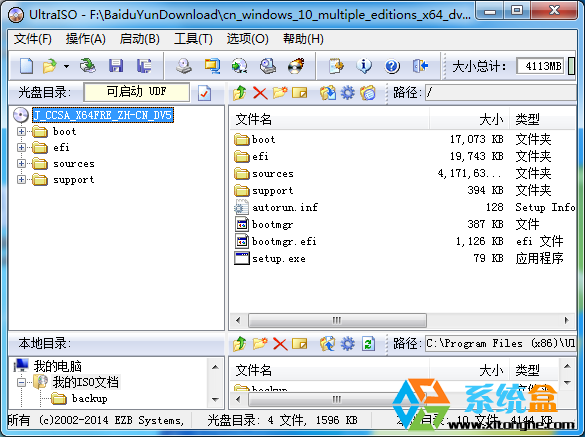
Task: Click the disc path field showing /
Action: click(x=501, y=92)
